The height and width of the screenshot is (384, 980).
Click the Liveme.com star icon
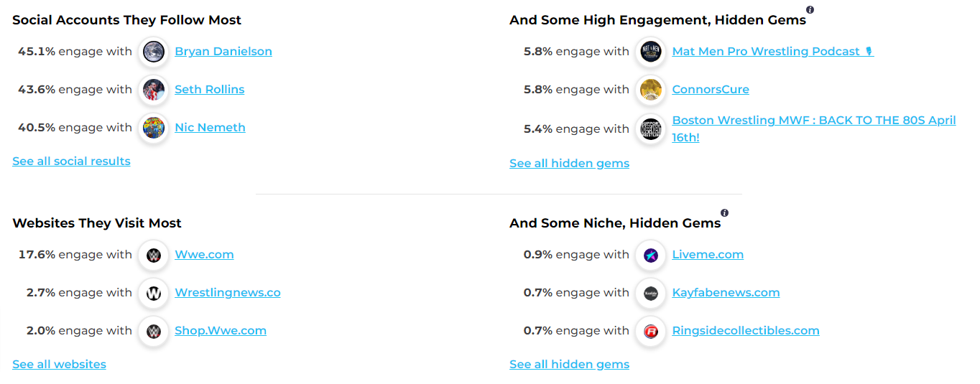[650, 255]
